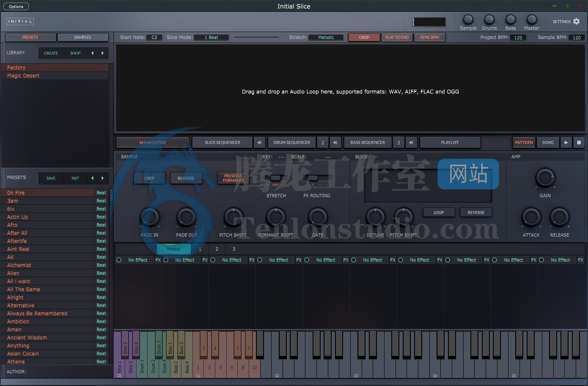Click the library Create button
Screen dimensions: 588x386
click(x=51, y=53)
